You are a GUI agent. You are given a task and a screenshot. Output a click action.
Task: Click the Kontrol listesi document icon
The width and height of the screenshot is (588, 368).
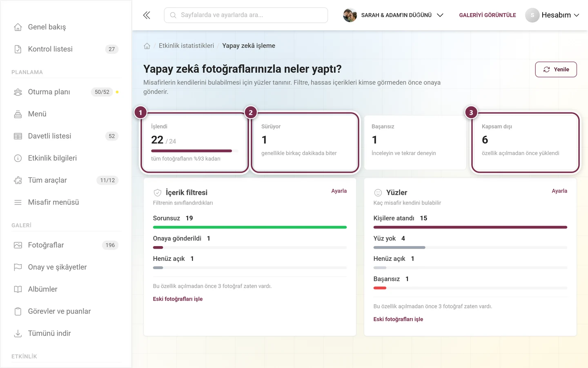coord(18,49)
